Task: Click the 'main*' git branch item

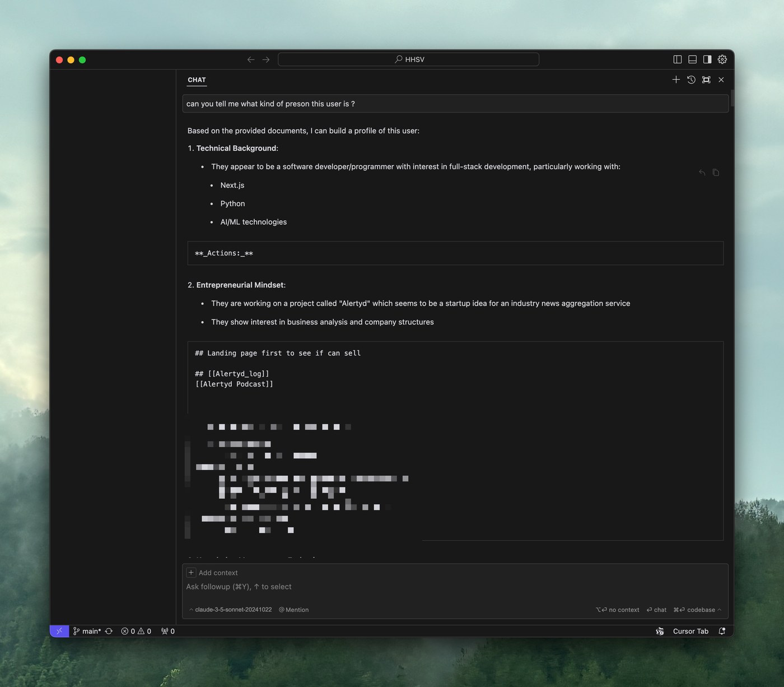Action: (x=87, y=631)
